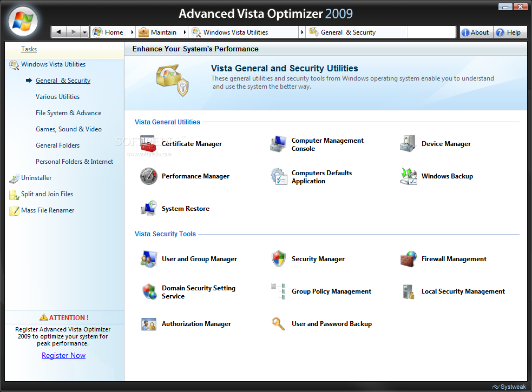Image resolution: width=532 pixels, height=392 pixels.
Task: Click the Firewall Management brick wall icon
Action: (x=408, y=259)
